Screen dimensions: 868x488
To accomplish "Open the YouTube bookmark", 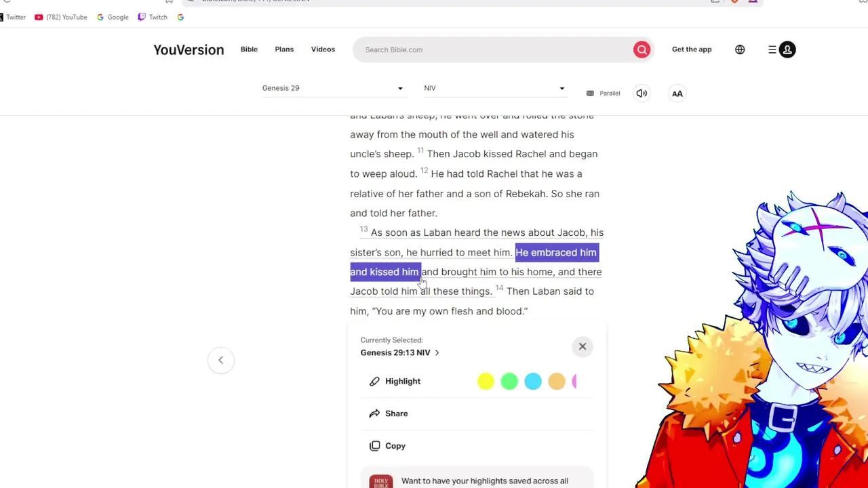I will point(60,17).
